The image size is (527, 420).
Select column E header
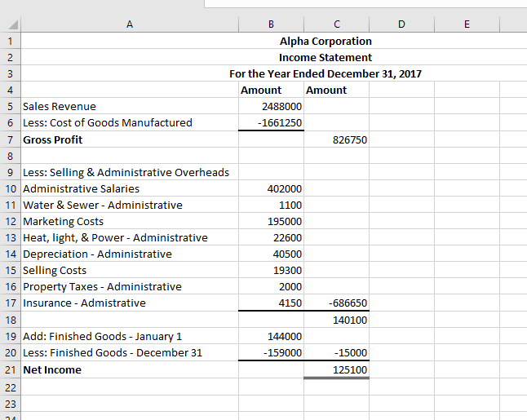(x=467, y=24)
